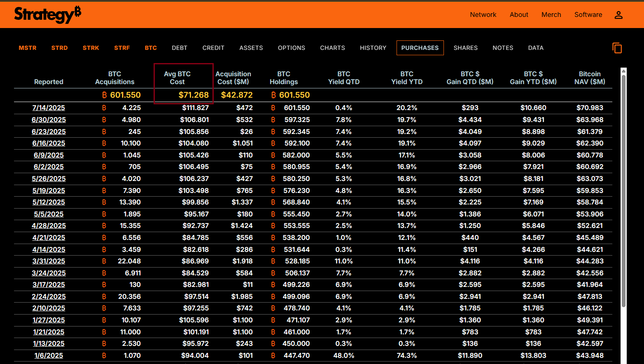Select the PURCHASES tab
The width and height of the screenshot is (644, 364).
pyautogui.click(x=420, y=48)
